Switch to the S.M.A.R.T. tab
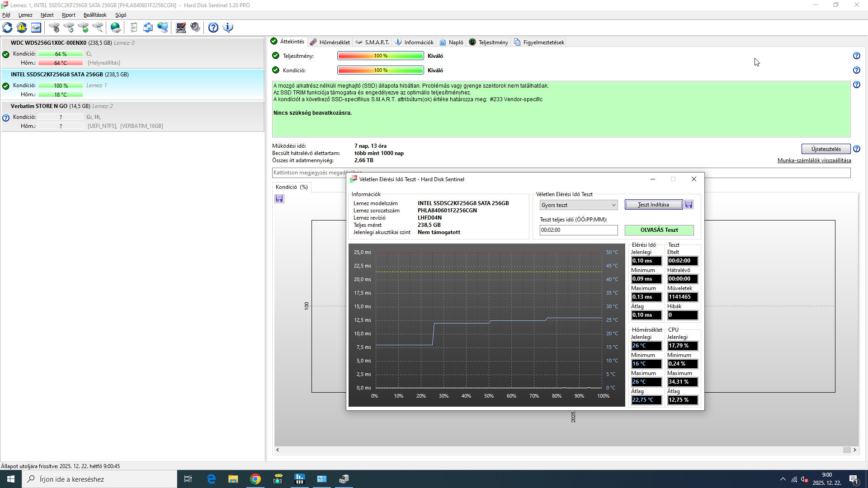 (x=373, y=42)
